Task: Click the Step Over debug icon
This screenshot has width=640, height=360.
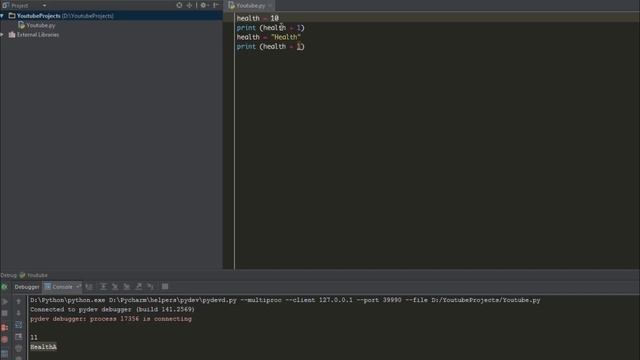Action: [103, 287]
